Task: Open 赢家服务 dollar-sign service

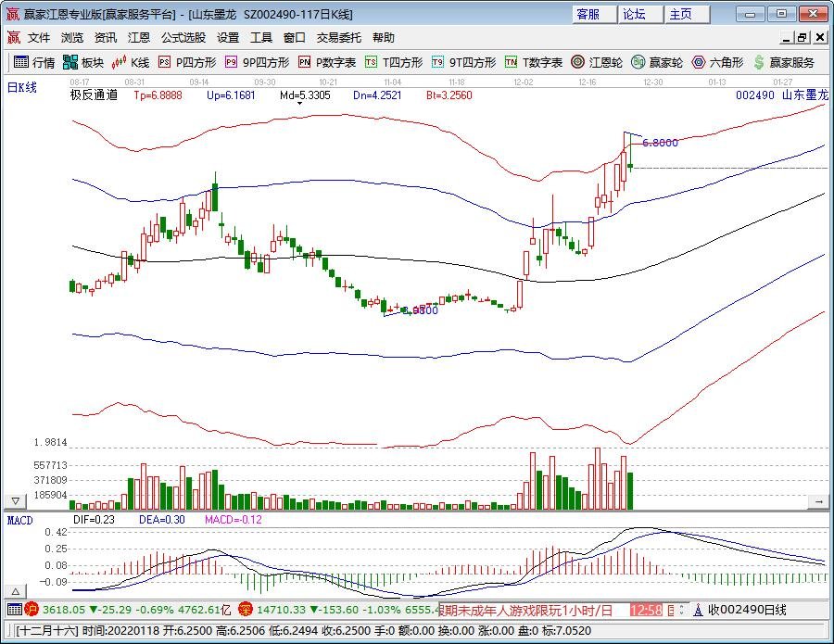Action: coord(783,62)
